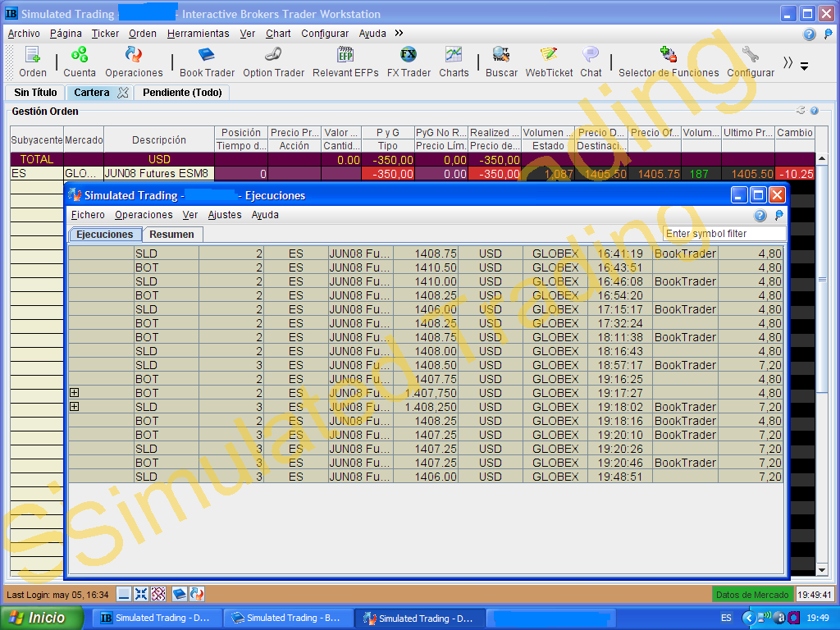
Task: Click the Datos de Mercado status button
Action: pos(751,595)
